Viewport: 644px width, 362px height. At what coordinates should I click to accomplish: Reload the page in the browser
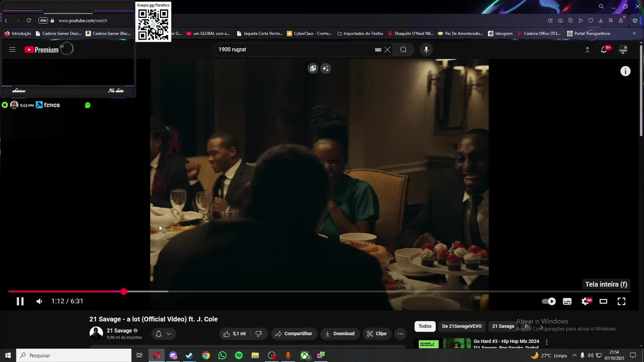point(29,21)
